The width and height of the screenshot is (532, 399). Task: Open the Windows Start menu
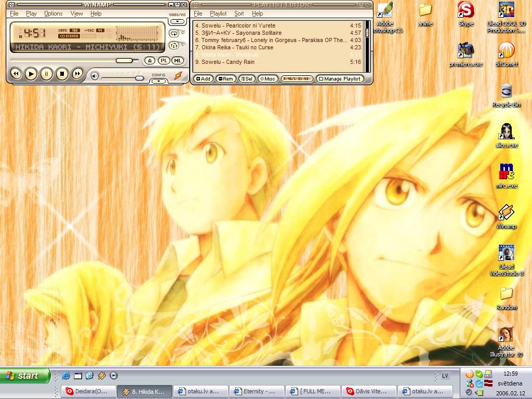tap(25, 376)
